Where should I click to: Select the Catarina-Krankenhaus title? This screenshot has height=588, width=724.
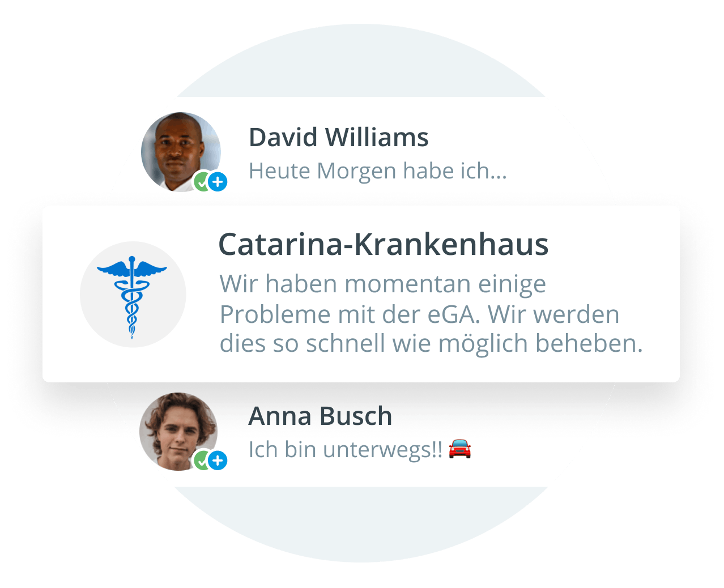(384, 245)
